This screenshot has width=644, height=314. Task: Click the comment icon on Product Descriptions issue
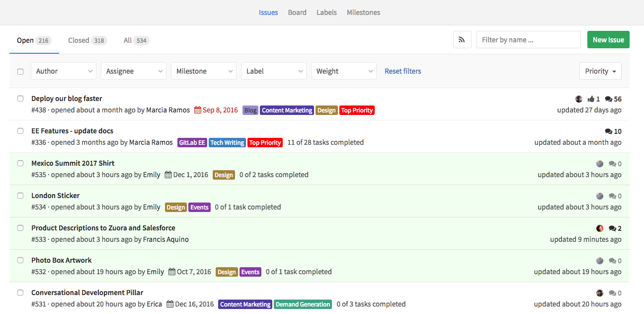[611, 228]
